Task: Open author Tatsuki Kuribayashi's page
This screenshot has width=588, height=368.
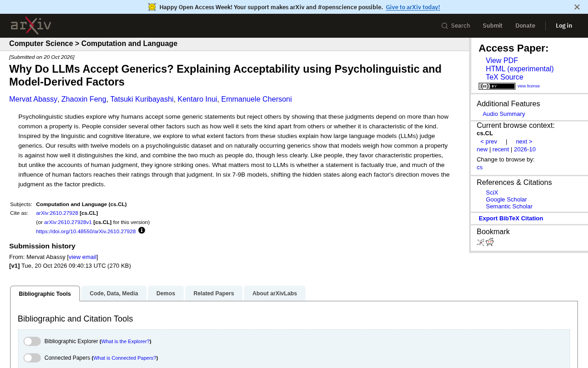Action: coord(142,99)
